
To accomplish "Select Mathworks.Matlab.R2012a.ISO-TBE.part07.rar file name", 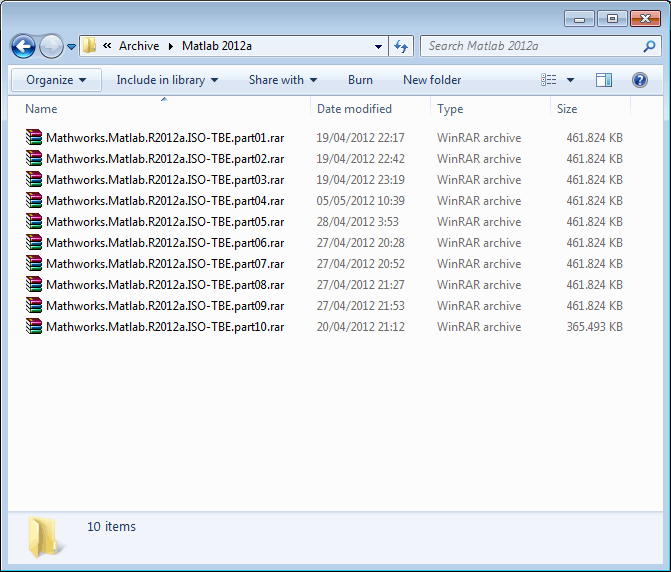I will pos(165,264).
